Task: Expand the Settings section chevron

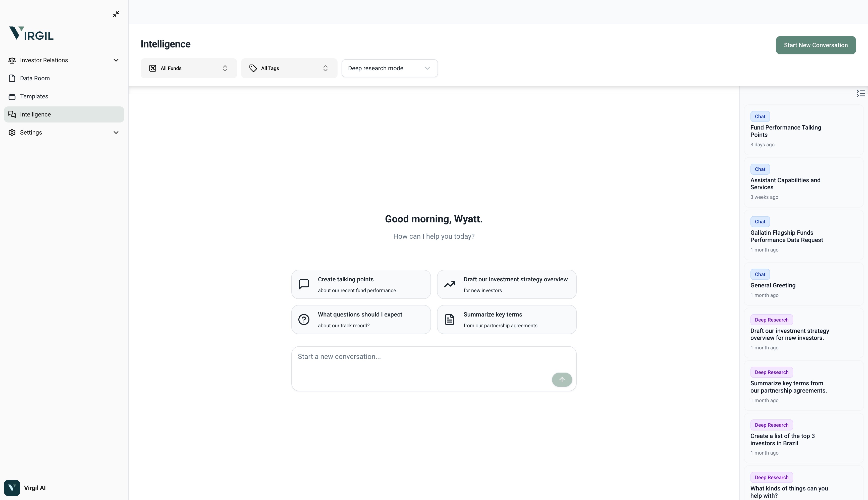Action: pos(116,133)
